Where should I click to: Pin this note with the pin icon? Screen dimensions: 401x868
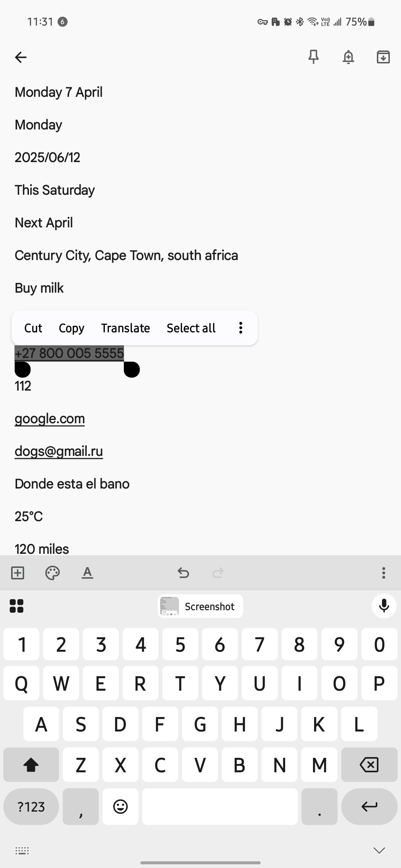pos(313,57)
